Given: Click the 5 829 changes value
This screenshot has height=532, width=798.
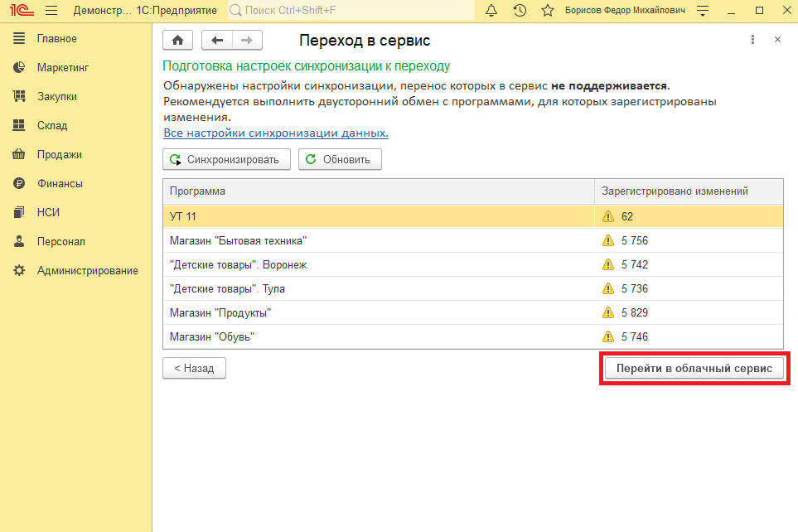Looking at the screenshot, I should [634, 312].
